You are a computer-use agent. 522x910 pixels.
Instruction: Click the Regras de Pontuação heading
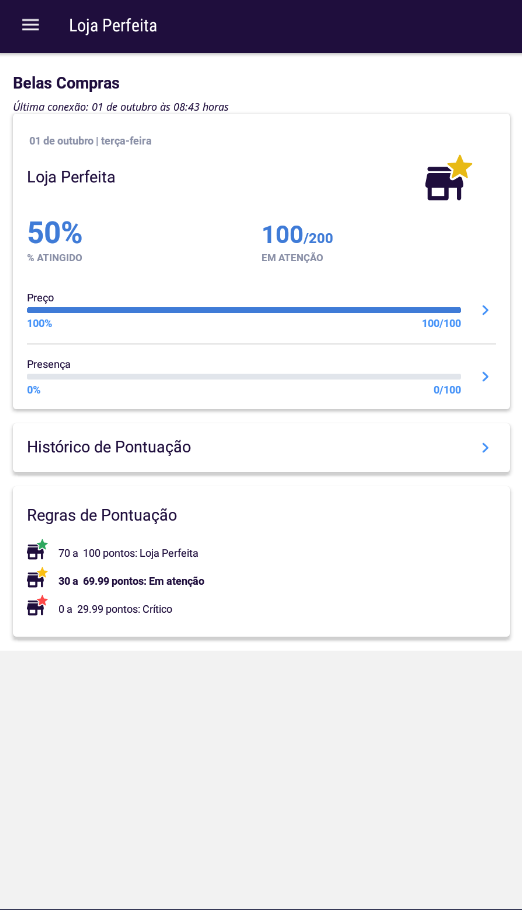(102, 515)
